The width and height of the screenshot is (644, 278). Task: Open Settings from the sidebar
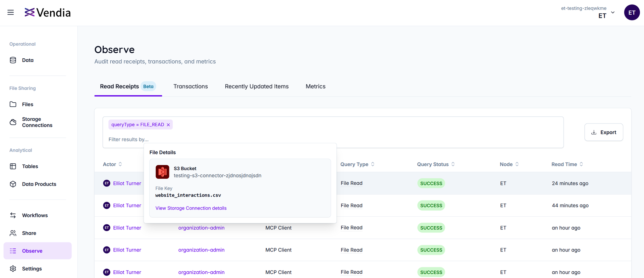(x=32, y=269)
